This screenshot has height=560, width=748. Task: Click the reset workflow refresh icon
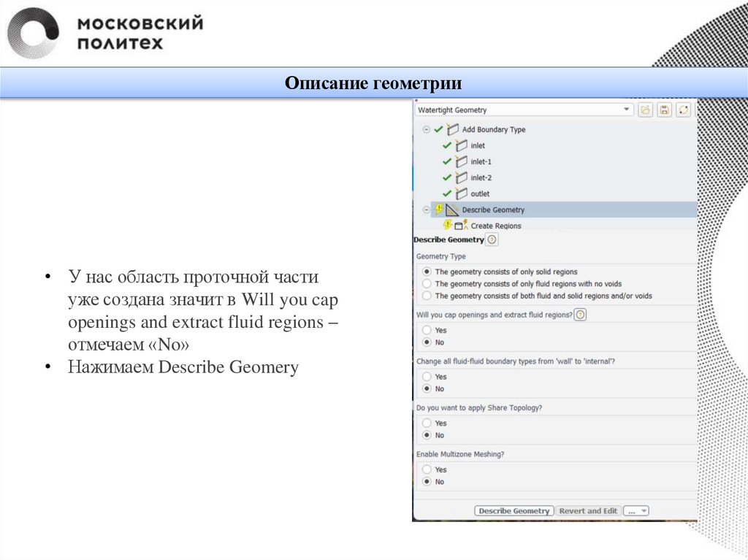click(x=683, y=110)
